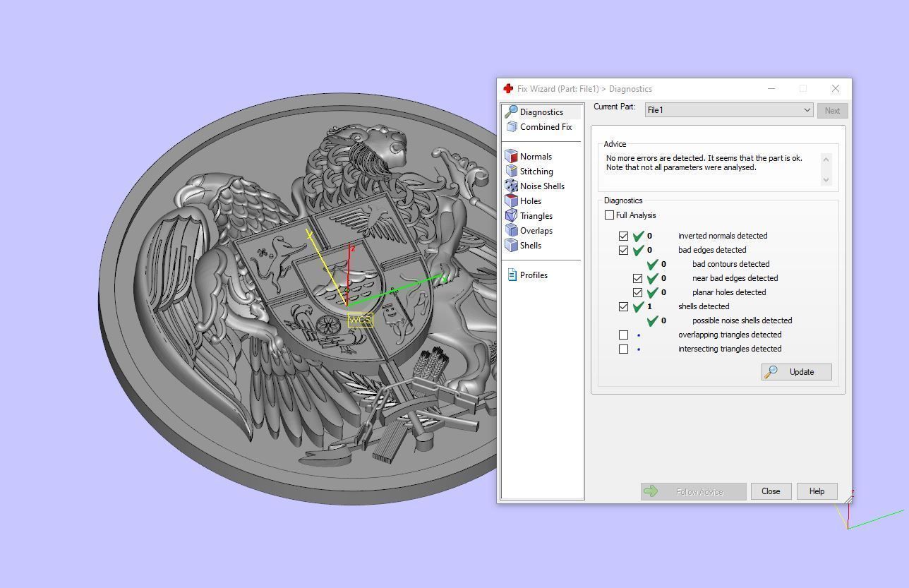Uncheck planar holes detection
The image size is (909, 588).
[x=637, y=292]
